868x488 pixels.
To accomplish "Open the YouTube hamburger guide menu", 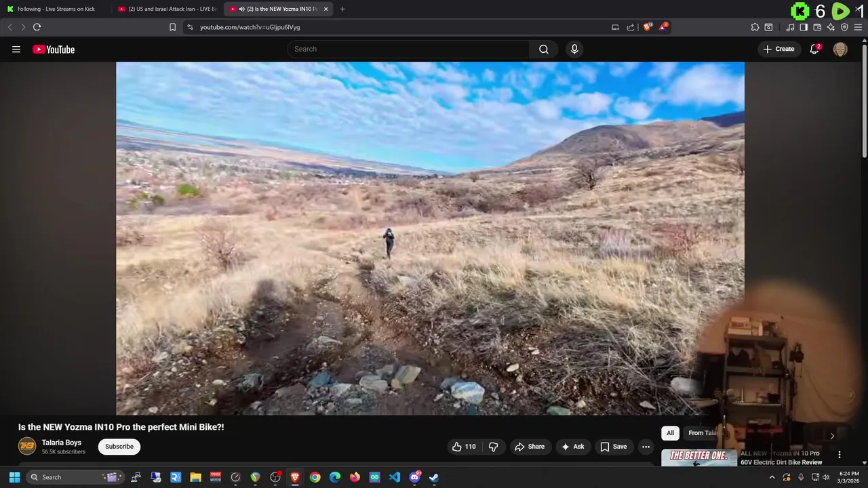I will point(16,49).
